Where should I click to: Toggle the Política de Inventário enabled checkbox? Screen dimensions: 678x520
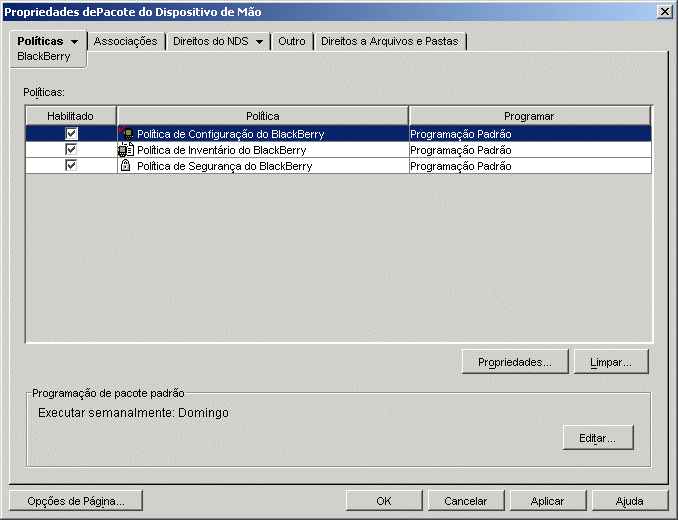pyautogui.click(x=71, y=150)
